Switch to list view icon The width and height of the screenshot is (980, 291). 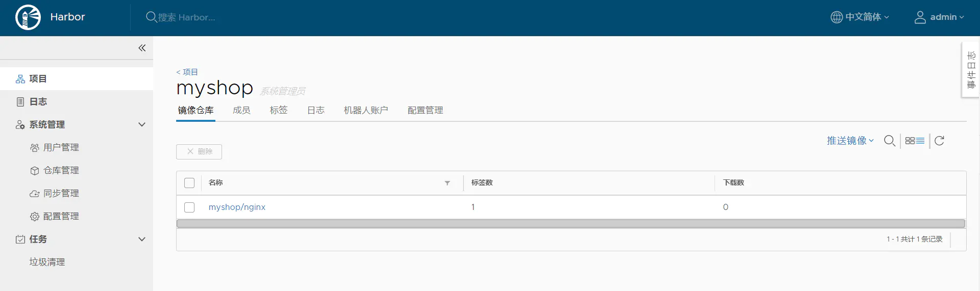coord(920,141)
